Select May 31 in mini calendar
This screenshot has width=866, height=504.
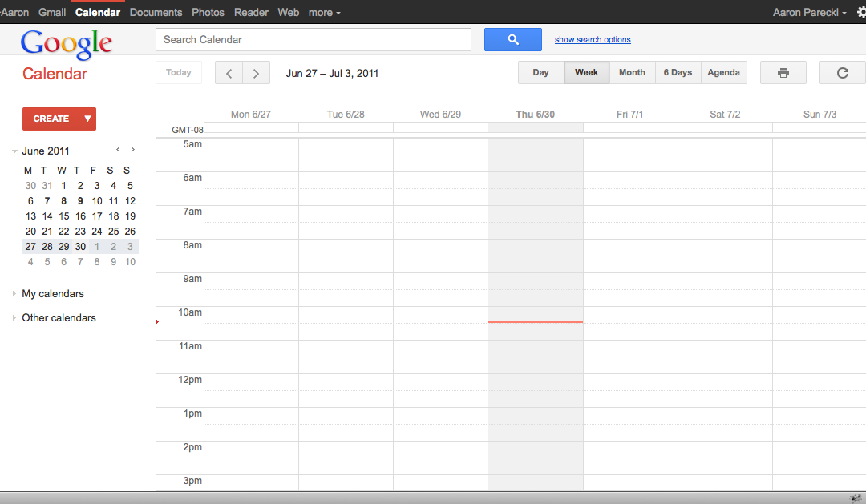(x=47, y=186)
